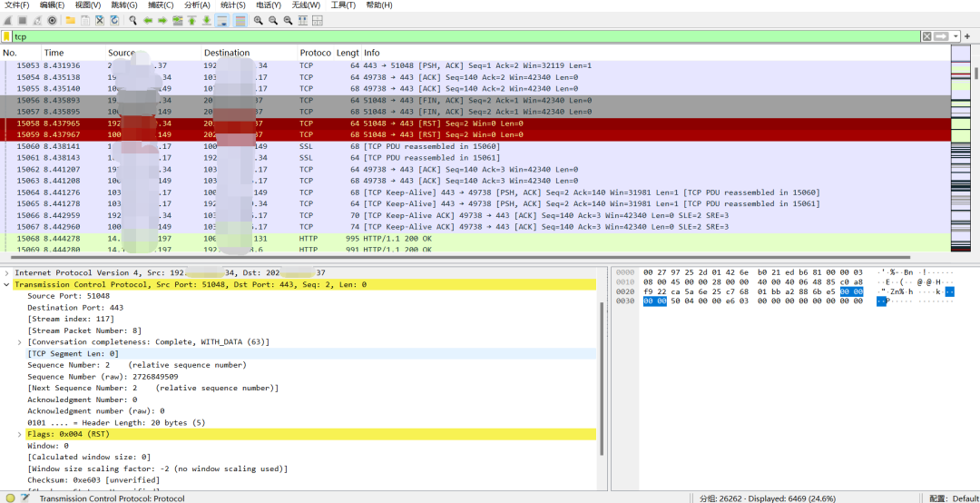Collapse the Transmission Control Protocol tree
The width and height of the screenshot is (980, 503).
pos(7,285)
